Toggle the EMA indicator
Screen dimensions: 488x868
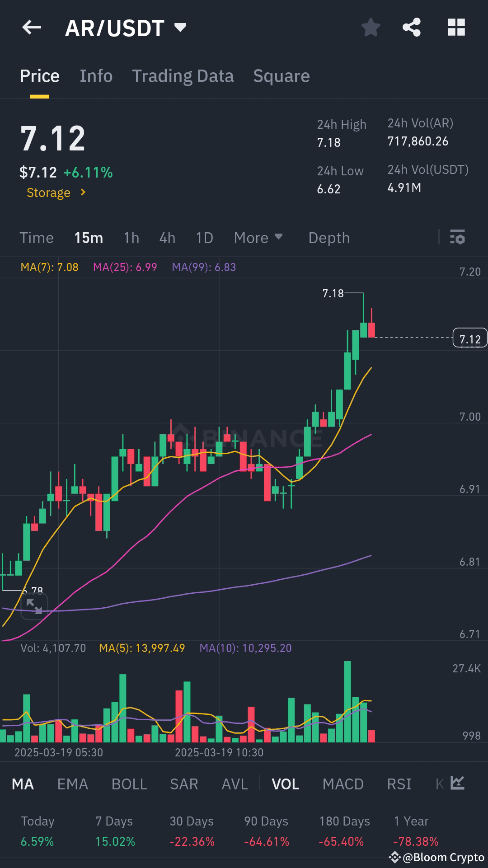click(x=72, y=784)
